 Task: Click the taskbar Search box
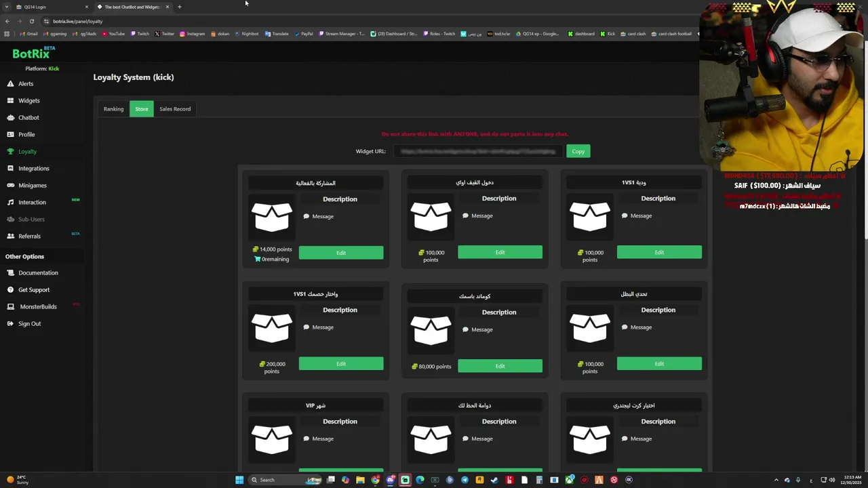(x=284, y=480)
